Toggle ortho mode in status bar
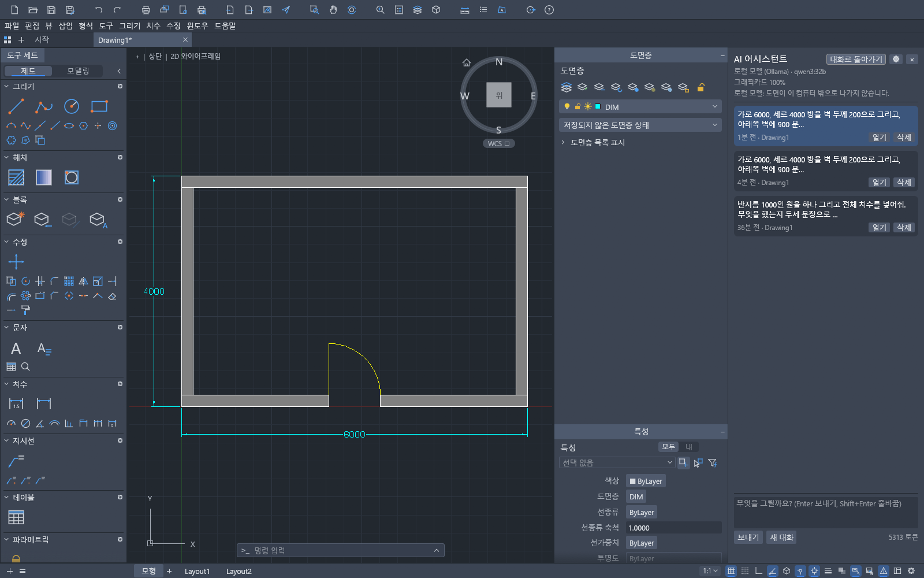Viewport: 924px width, 578px height. pyautogui.click(x=759, y=571)
